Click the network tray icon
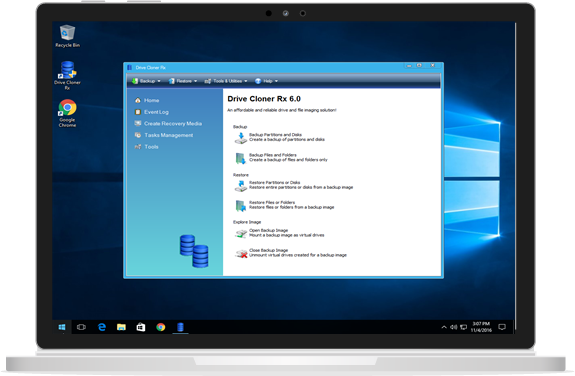This screenshot has width=575, height=376. point(464,327)
